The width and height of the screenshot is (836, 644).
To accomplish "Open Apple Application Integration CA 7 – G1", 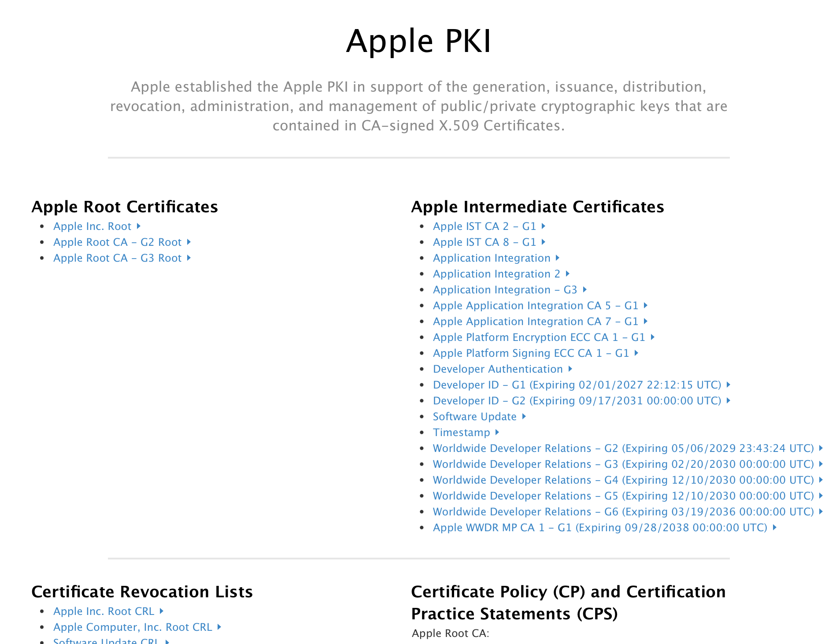I will click(540, 322).
